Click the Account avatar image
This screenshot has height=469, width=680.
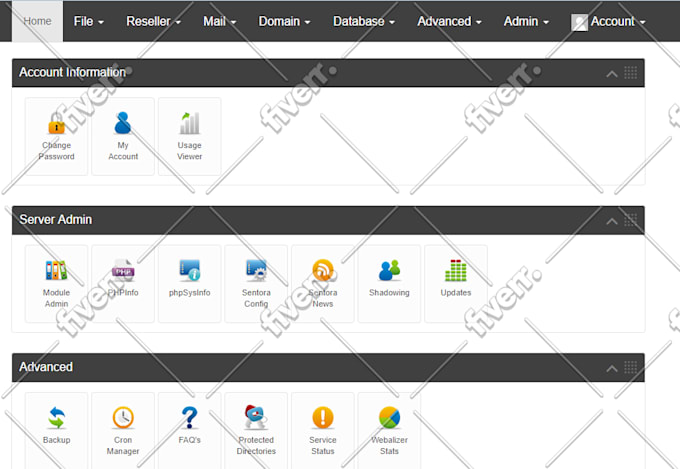pos(579,23)
